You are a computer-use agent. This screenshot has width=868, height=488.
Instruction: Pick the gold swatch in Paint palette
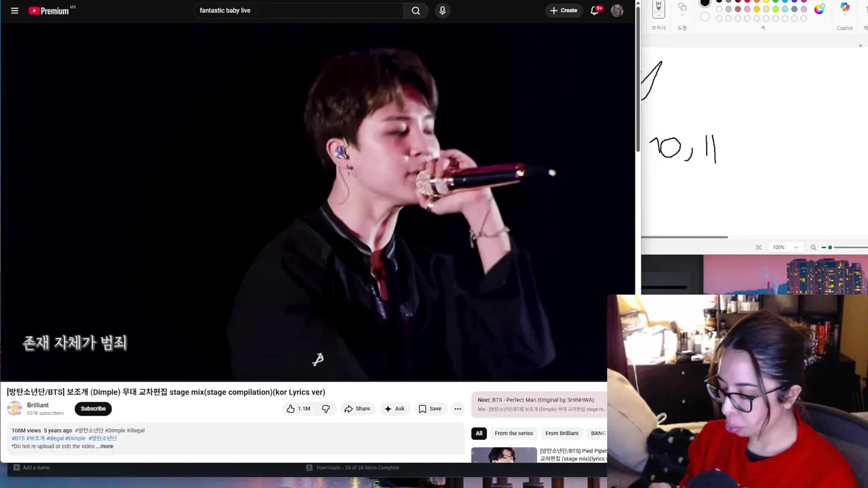[757, 9]
